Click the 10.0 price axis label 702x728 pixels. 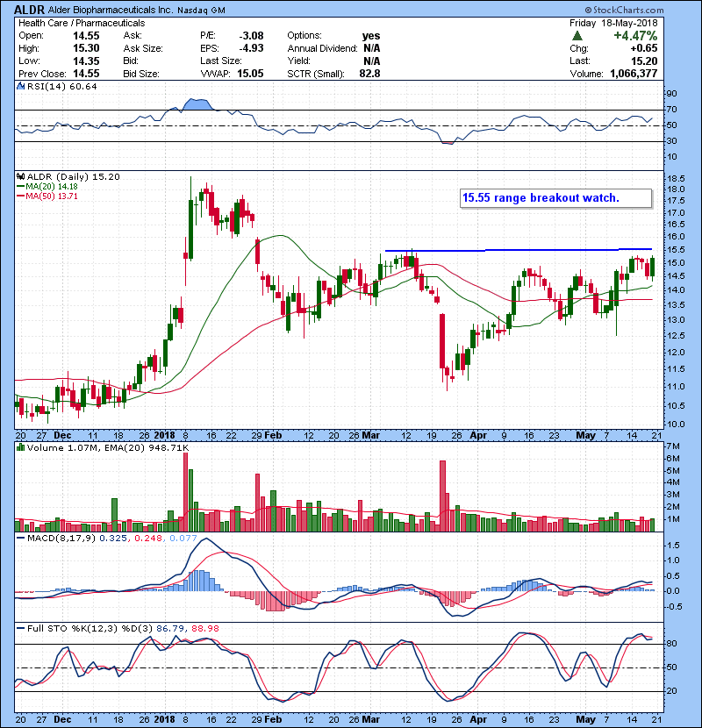pos(676,424)
